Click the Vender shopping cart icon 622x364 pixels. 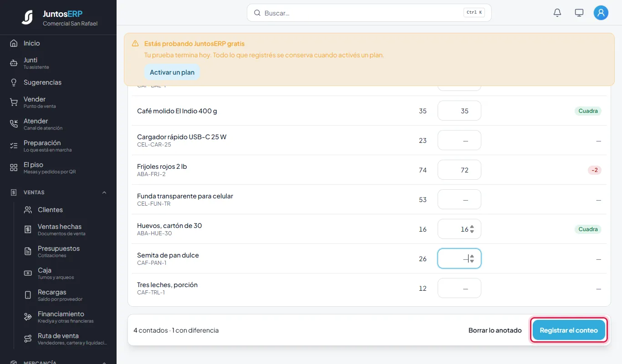(x=14, y=102)
